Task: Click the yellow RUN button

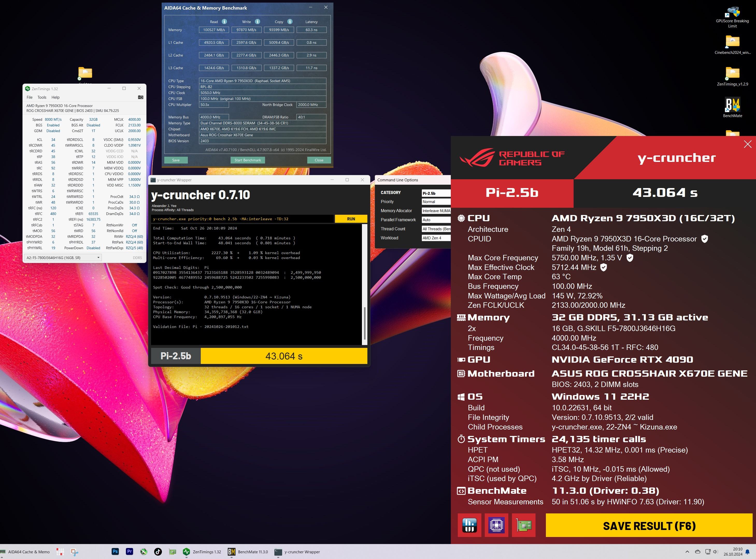Action: (351, 219)
